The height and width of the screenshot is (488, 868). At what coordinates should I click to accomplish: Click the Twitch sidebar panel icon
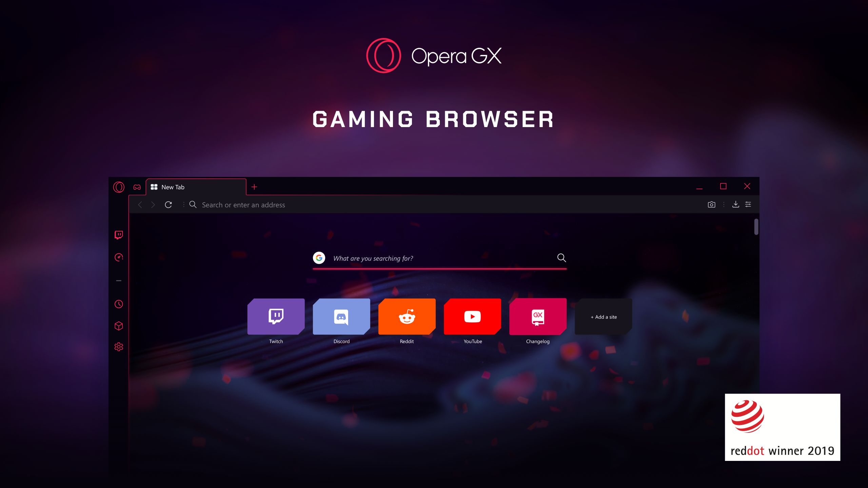pos(119,235)
